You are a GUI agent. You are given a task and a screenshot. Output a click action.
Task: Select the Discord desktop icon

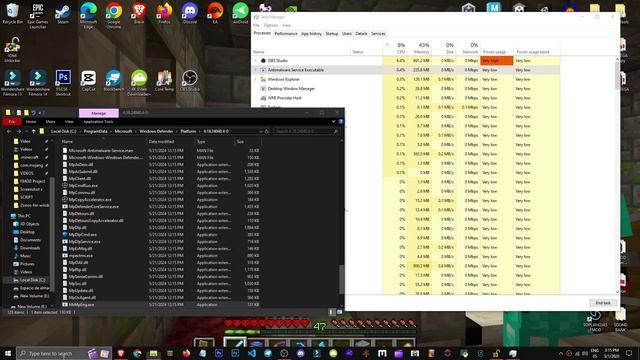[x=189, y=14]
